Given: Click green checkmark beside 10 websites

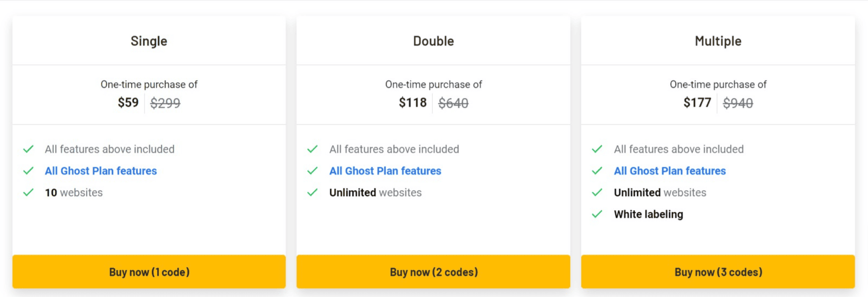Looking at the screenshot, I should point(28,192).
